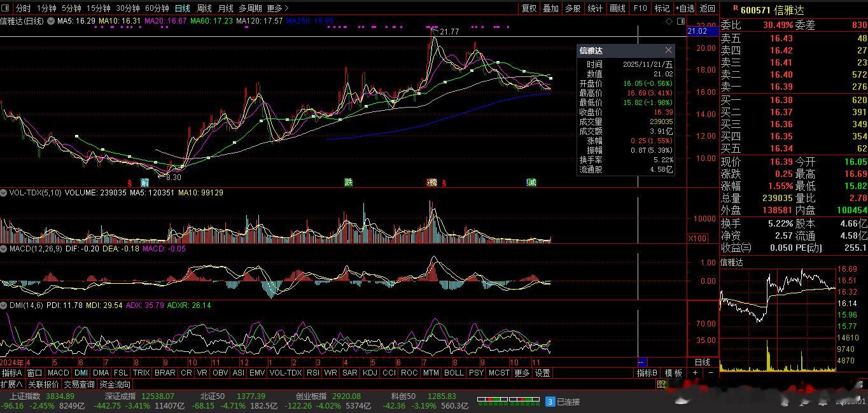Click the plus zoom button near 模板
This screenshot has height=413, width=868.
[696, 373]
